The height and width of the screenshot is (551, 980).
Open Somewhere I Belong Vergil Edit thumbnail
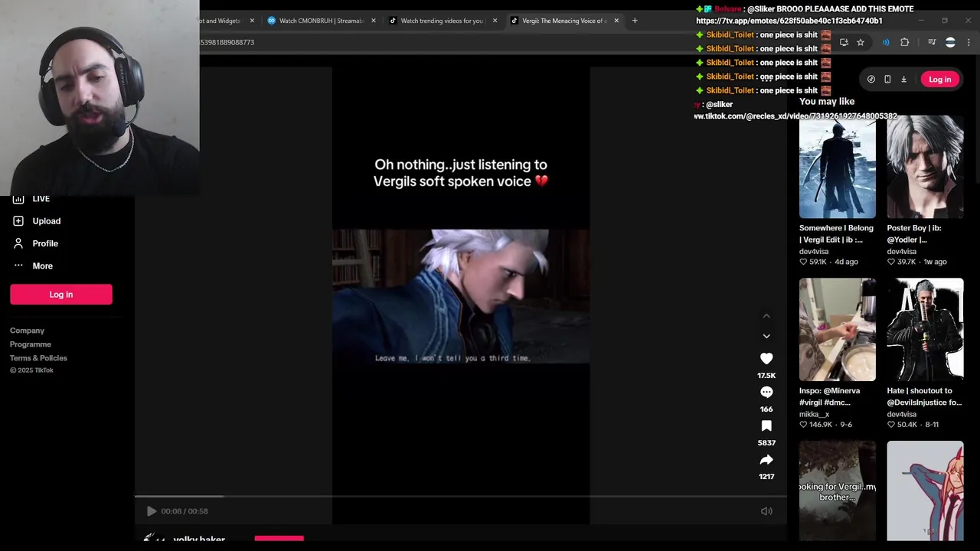click(x=838, y=167)
